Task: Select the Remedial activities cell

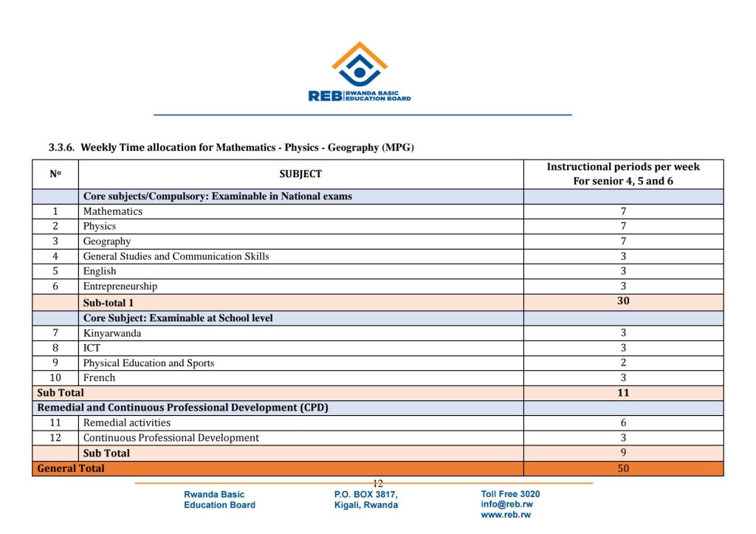Action: [127, 423]
